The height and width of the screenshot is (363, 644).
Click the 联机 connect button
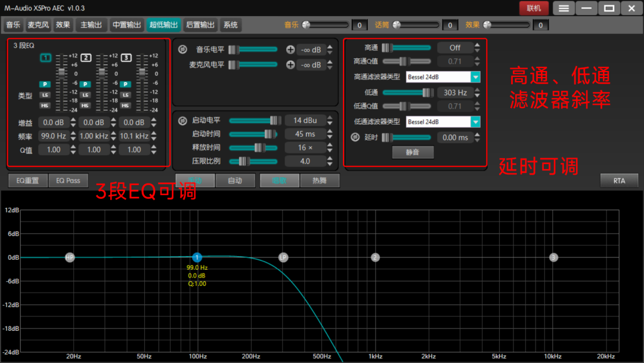[534, 8]
